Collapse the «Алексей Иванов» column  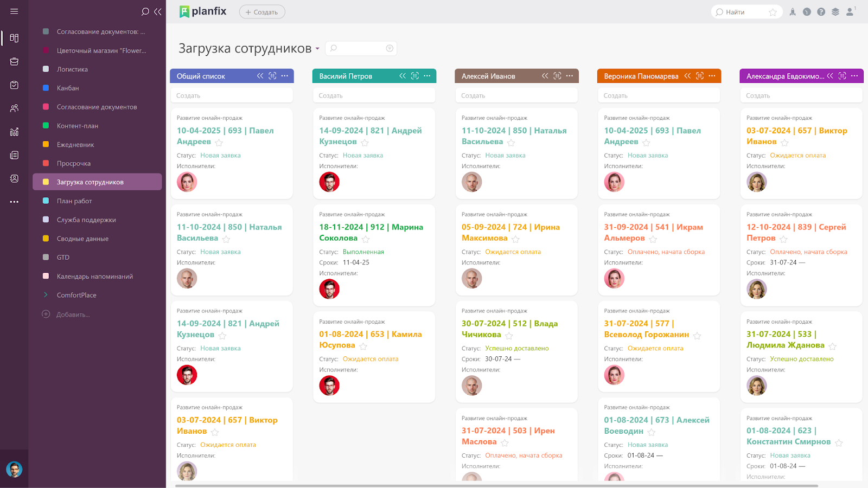pos(545,76)
